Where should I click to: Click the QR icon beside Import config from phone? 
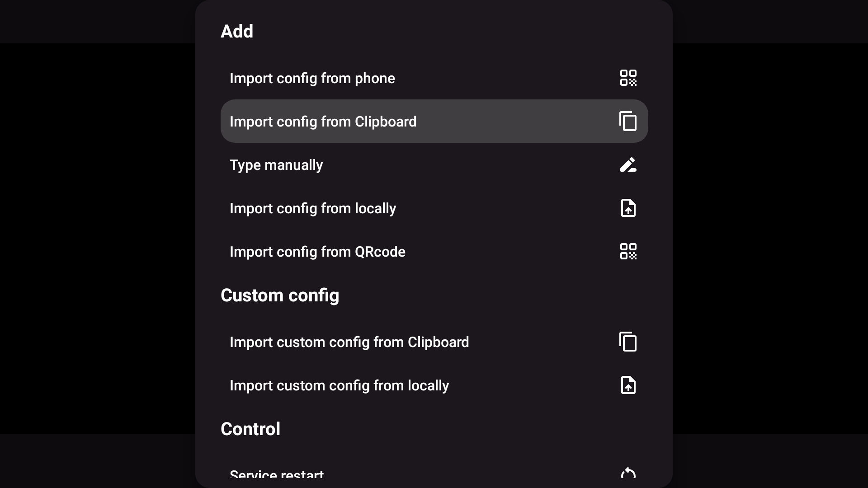[628, 78]
